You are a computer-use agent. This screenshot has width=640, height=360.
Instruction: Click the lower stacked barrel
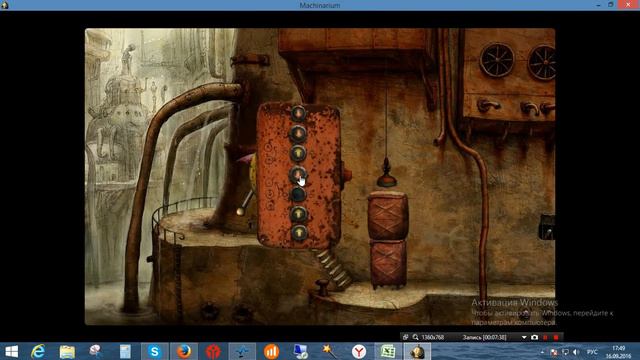click(388, 264)
